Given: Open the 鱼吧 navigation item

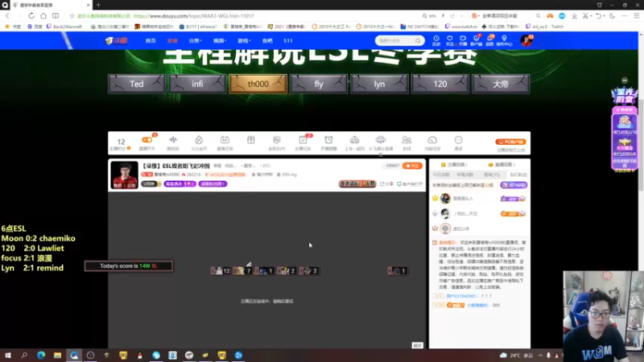Looking at the screenshot, I should (x=267, y=41).
